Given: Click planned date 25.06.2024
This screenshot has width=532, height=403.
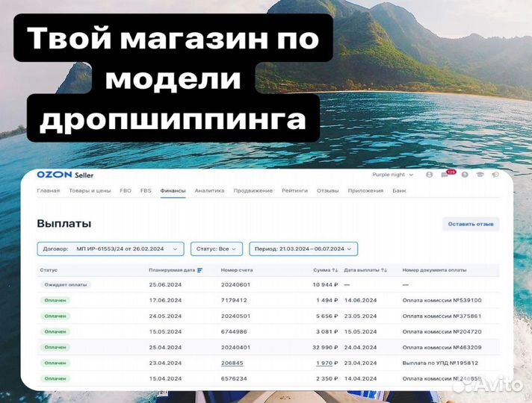Looking at the screenshot, I should 165,284.
